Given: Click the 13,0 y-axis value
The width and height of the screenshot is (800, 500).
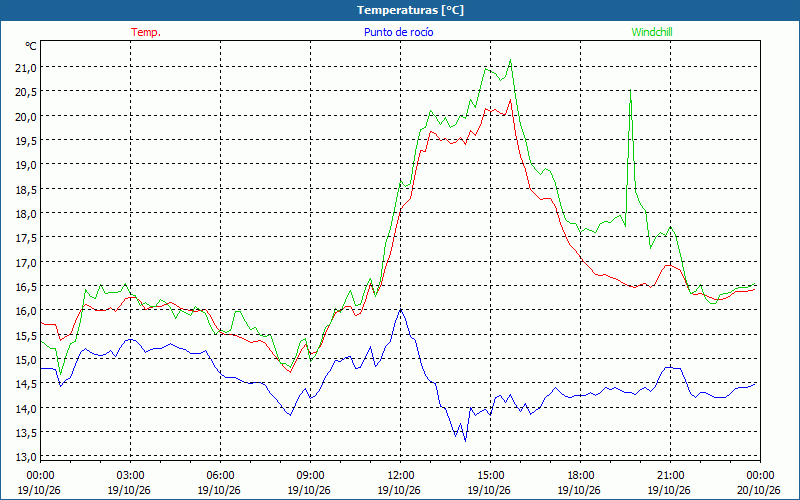Looking at the screenshot, I should pyautogui.click(x=26, y=457).
